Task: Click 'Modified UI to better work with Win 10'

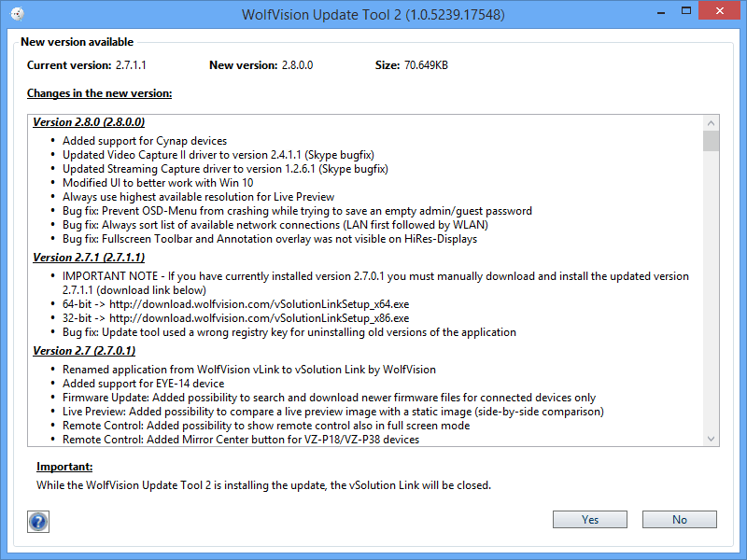Action: coord(158,183)
